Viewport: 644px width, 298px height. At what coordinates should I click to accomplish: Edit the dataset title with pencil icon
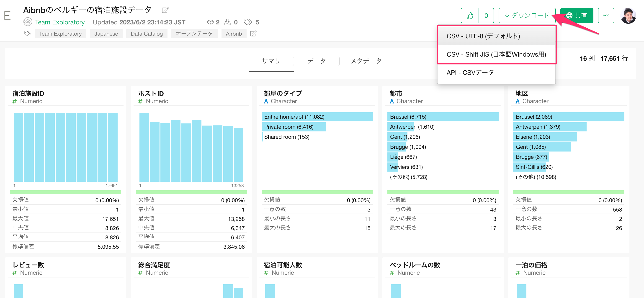tap(165, 10)
